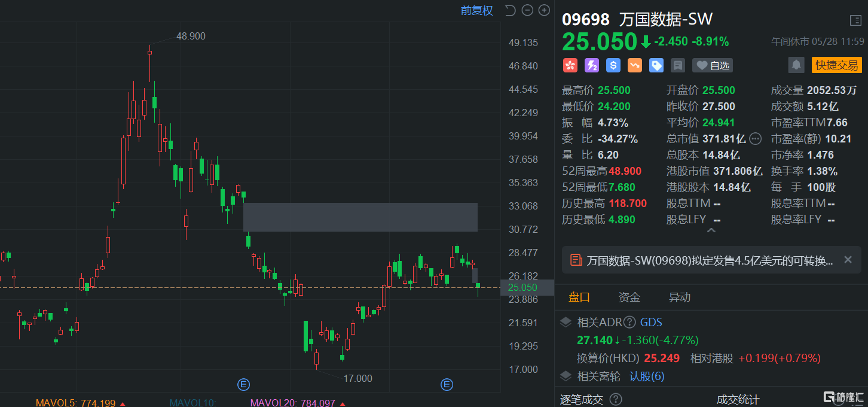Click the MAVOL20 indicator label

(293, 403)
